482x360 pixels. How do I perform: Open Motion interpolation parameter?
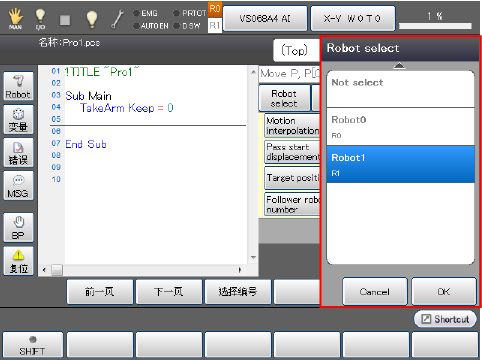(292, 126)
